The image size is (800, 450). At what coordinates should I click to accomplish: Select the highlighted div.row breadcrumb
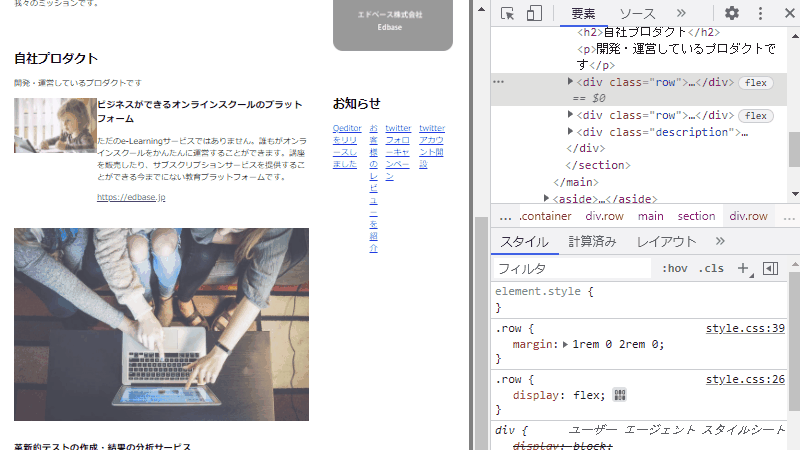[748, 216]
